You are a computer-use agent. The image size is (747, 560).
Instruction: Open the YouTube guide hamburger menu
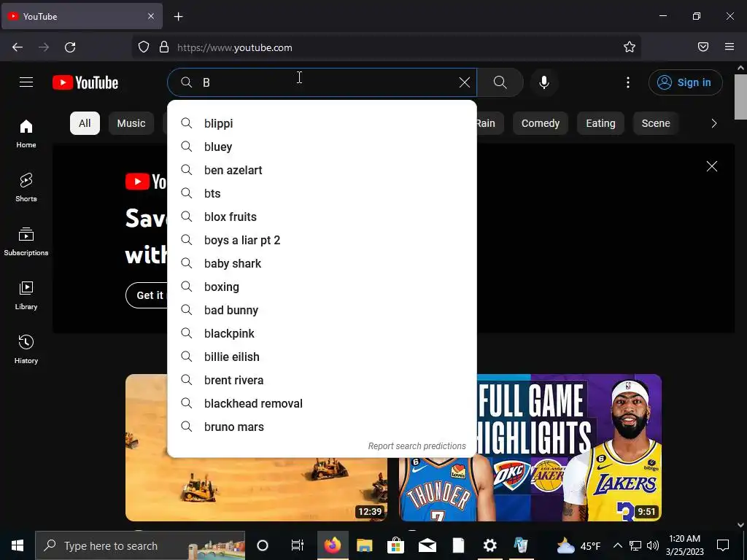point(26,82)
